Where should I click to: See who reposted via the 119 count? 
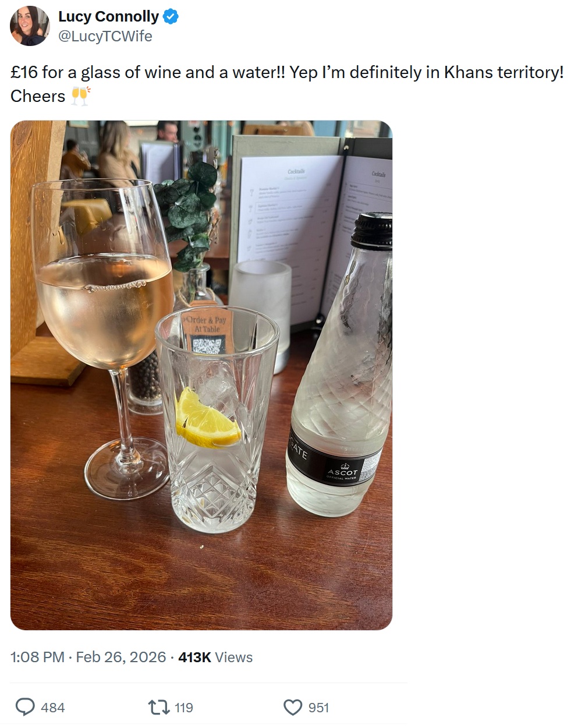[x=183, y=708]
